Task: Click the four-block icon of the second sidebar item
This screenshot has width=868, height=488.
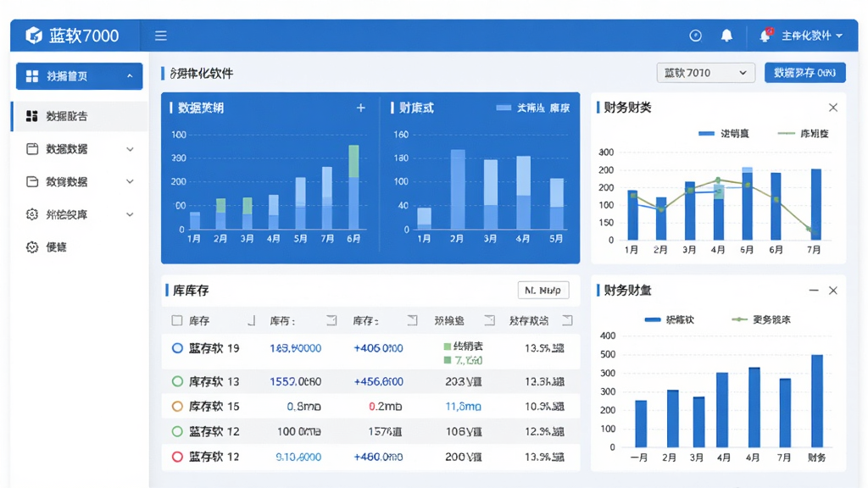Action: point(32,116)
